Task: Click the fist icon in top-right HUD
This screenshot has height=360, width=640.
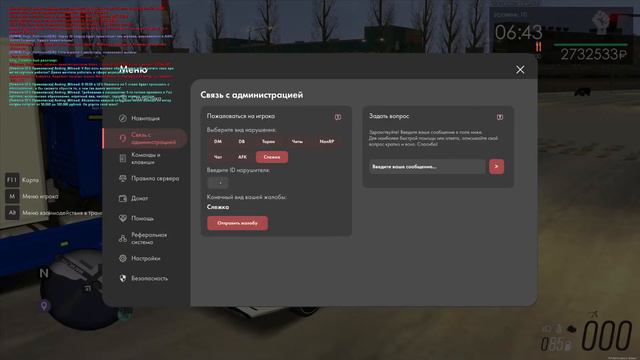Action: (x=601, y=21)
